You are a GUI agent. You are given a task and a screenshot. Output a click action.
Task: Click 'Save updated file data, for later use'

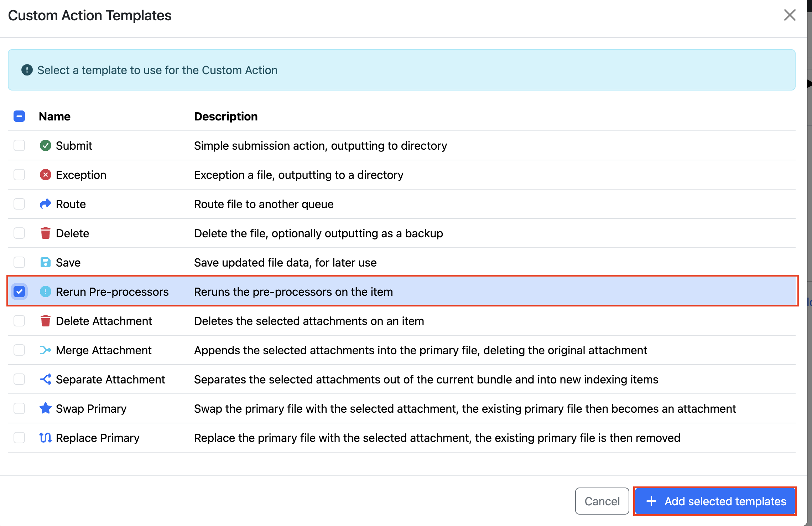(285, 262)
